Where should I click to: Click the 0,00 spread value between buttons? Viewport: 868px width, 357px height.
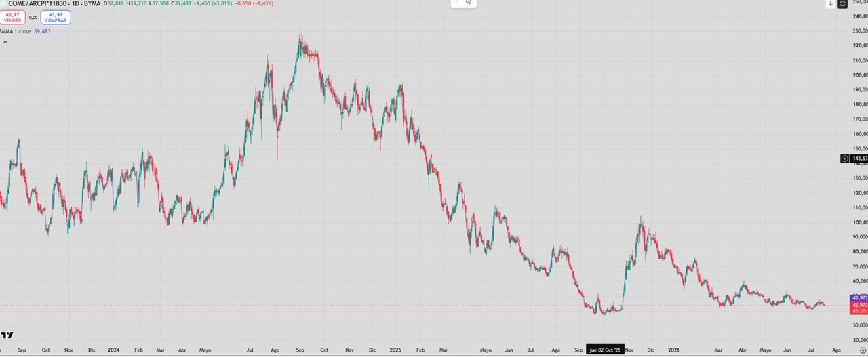click(33, 18)
